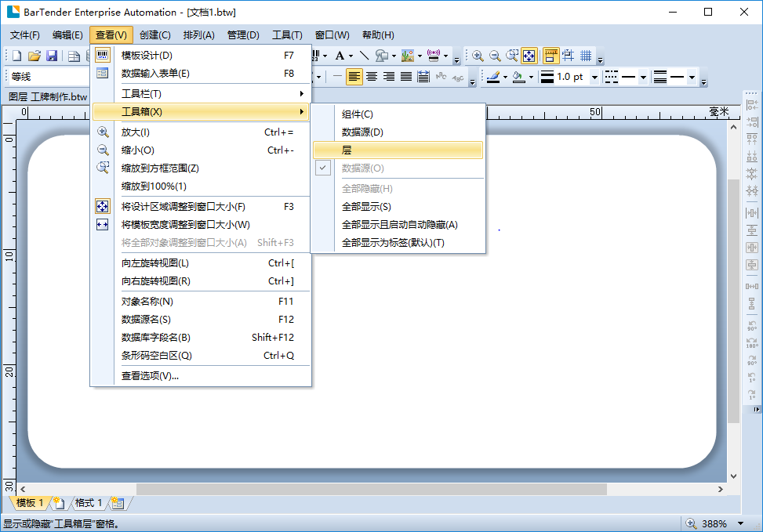Select the Line drawing tool
763x532 pixels.
click(364, 56)
